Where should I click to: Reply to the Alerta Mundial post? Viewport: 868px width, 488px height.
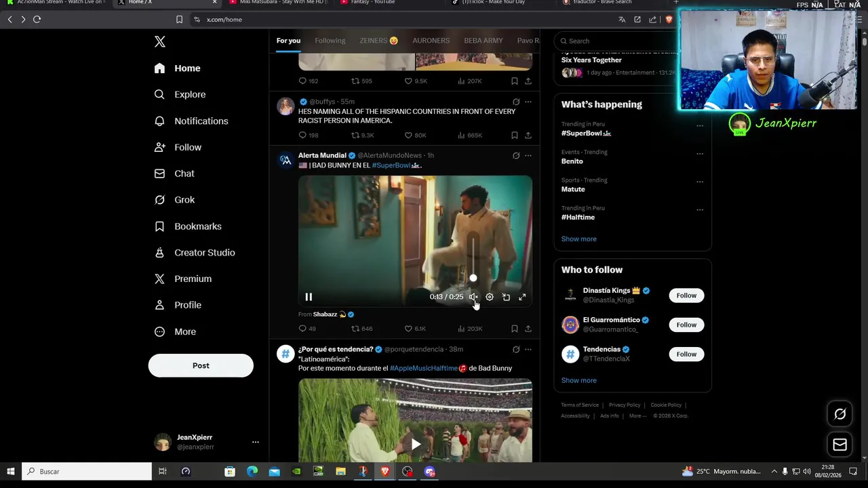(x=307, y=329)
